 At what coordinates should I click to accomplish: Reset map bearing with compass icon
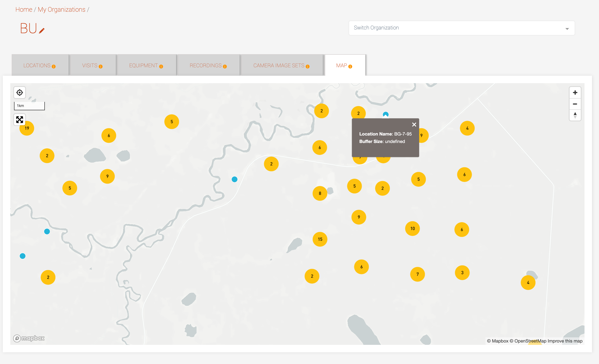click(575, 115)
